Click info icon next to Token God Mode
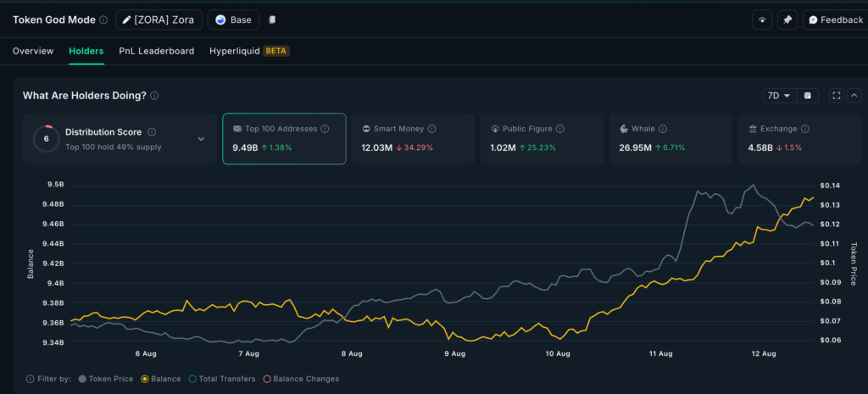The width and height of the screenshot is (868, 394). click(103, 19)
